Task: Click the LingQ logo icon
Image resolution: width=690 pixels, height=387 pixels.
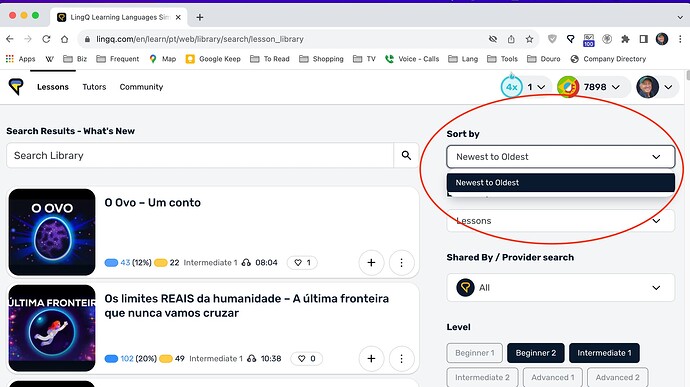Action: pyautogui.click(x=16, y=86)
